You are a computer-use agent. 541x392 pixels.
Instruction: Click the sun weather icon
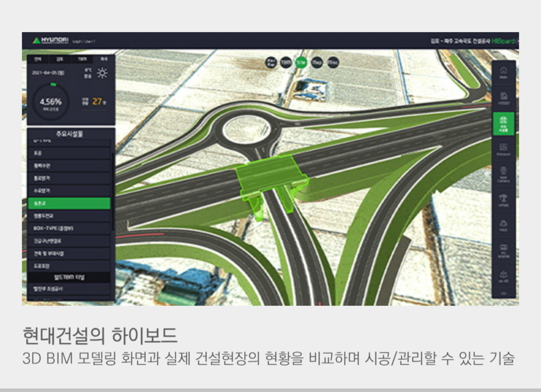click(102, 73)
